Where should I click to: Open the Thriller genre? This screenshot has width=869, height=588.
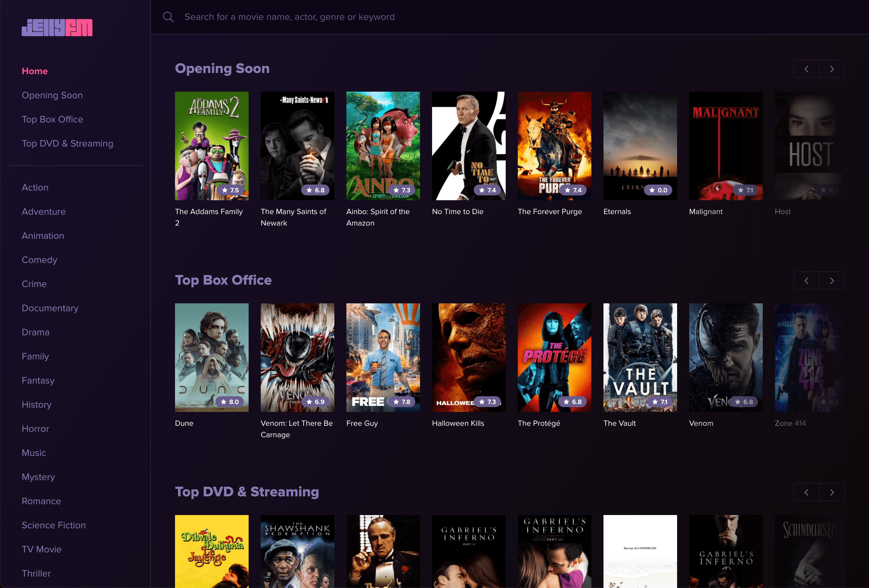point(36,574)
